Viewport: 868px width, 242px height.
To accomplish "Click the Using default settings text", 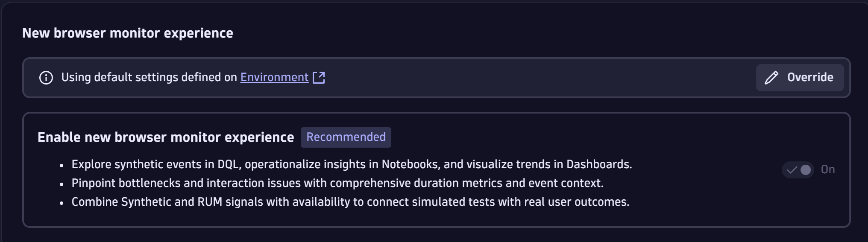I will pos(149,77).
